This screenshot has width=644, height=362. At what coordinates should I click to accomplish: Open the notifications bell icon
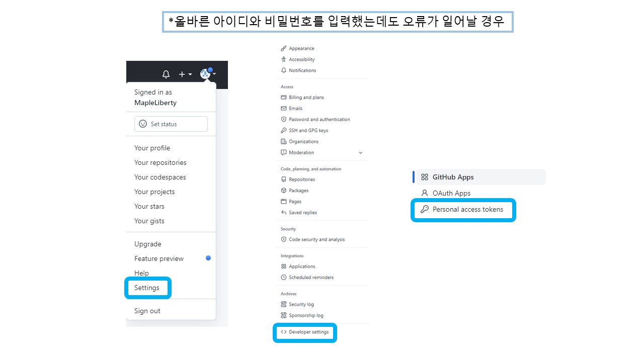pos(166,74)
